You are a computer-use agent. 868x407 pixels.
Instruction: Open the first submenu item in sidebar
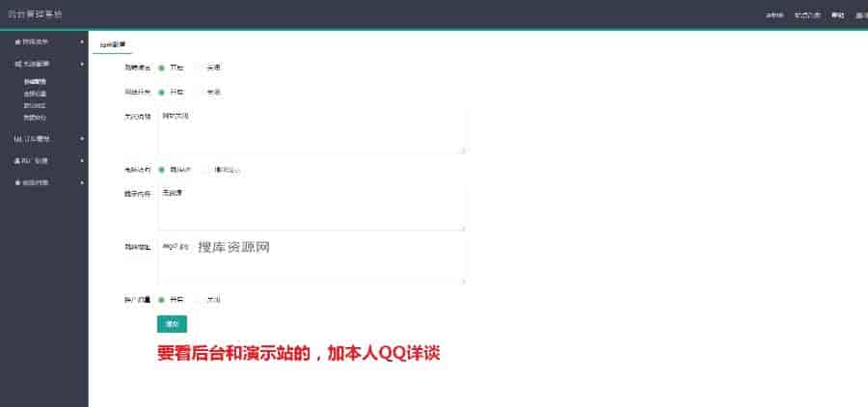(35, 81)
